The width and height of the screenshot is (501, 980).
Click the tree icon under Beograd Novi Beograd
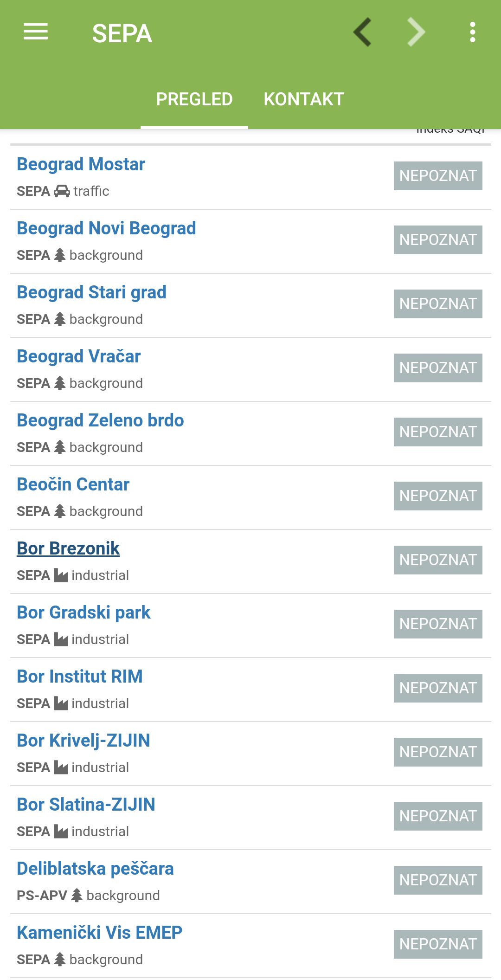(x=60, y=255)
